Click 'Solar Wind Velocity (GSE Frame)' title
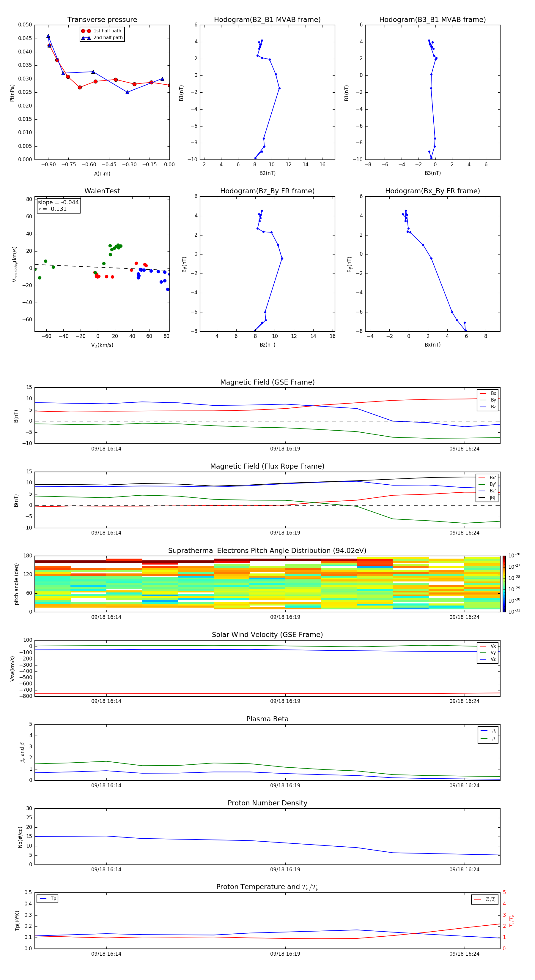 267,635
